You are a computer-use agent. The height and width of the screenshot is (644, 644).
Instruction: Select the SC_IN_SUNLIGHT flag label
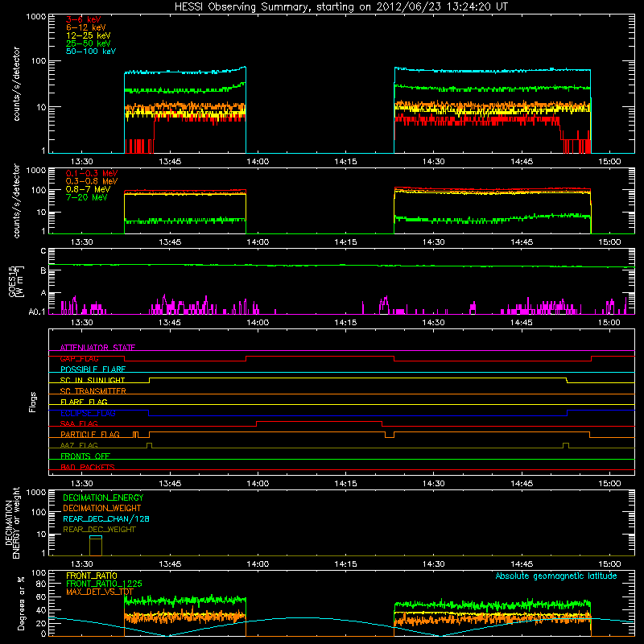(x=93, y=380)
